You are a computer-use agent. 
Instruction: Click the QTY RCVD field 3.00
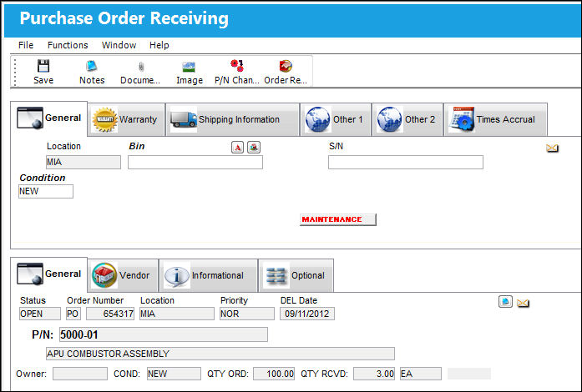(374, 374)
